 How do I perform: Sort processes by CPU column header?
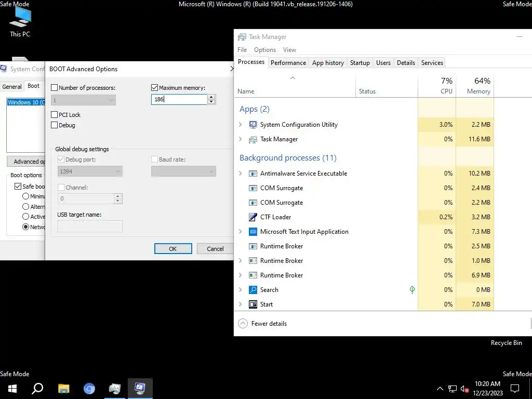437,86
